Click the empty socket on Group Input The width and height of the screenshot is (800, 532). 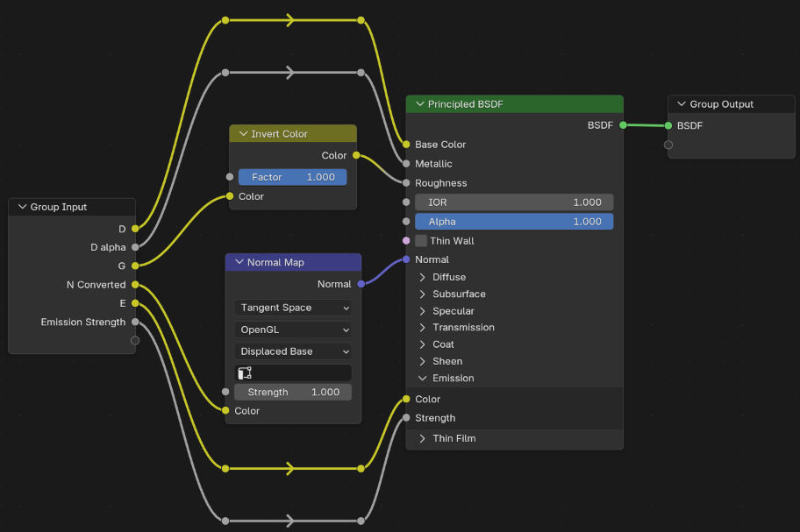(135, 340)
